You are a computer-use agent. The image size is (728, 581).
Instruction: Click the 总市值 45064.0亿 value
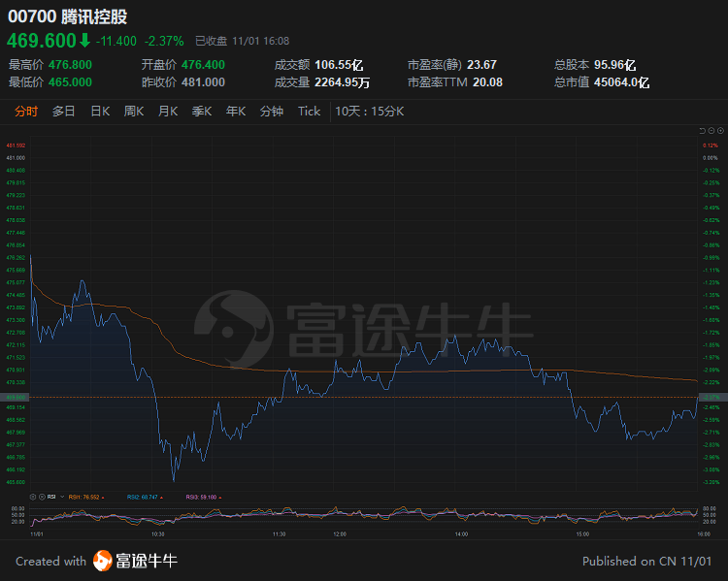[x=621, y=82]
